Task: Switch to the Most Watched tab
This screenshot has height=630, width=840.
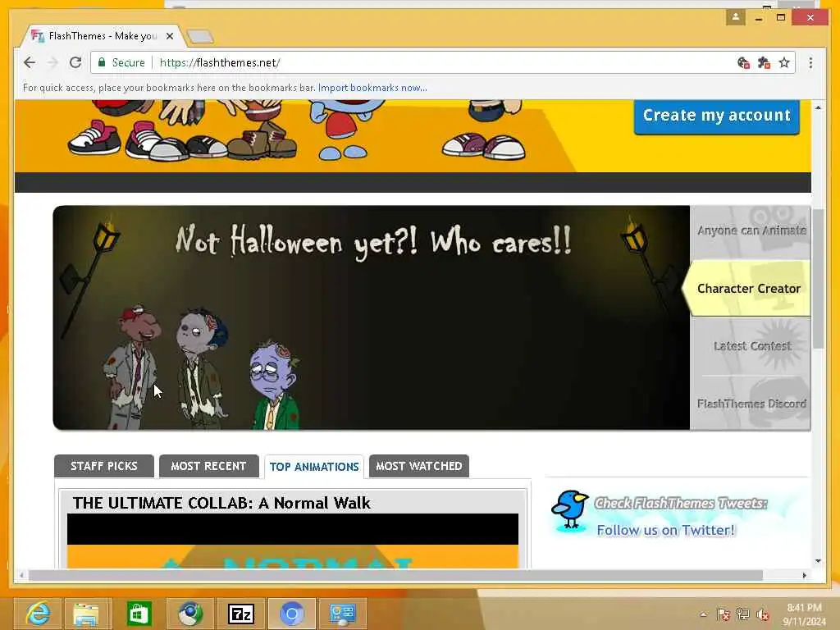Action: (419, 466)
